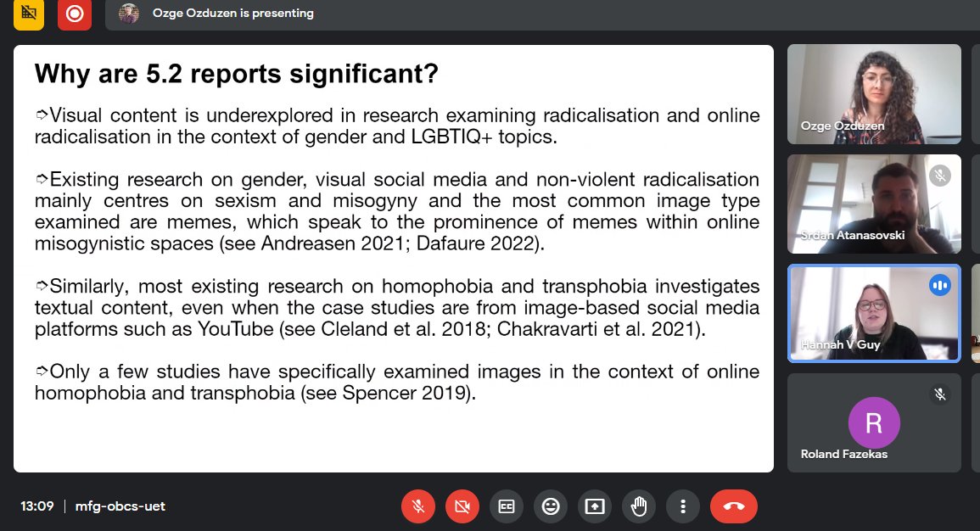Unmute the microphone
980x531 pixels.
tap(418, 506)
